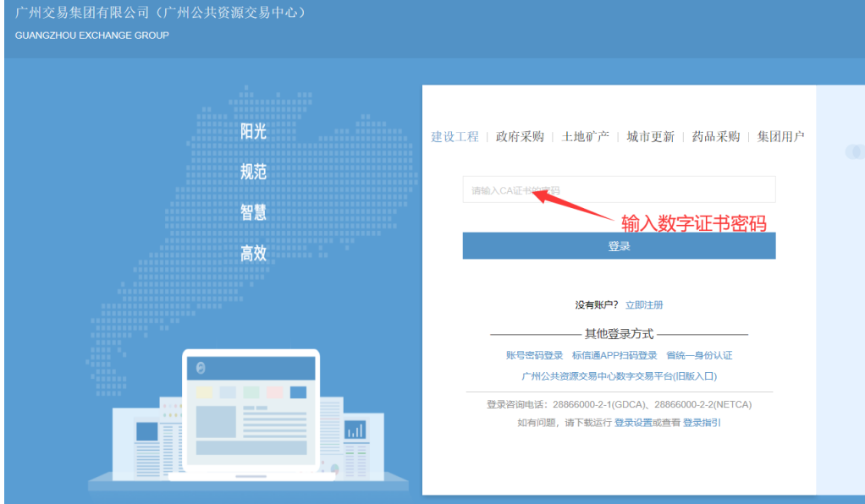This screenshot has width=865, height=504.
Task: Click the 登录设置 download link
Action: [x=635, y=422]
